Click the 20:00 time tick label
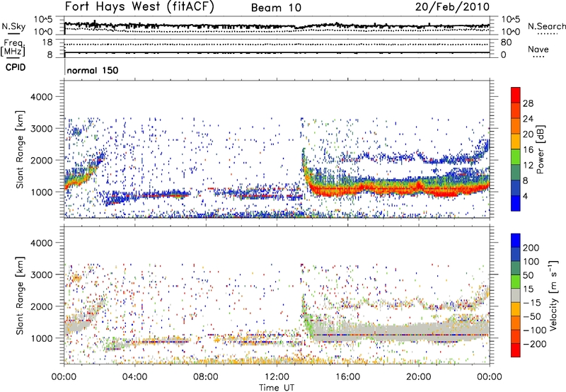This screenshot has height=392, width=566. click(418, 377)
